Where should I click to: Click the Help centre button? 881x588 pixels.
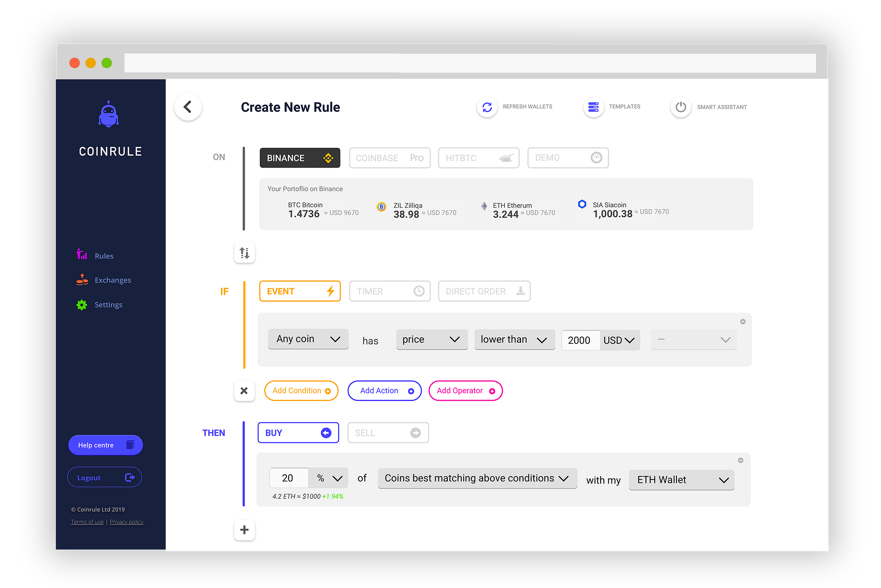[105, 445]
